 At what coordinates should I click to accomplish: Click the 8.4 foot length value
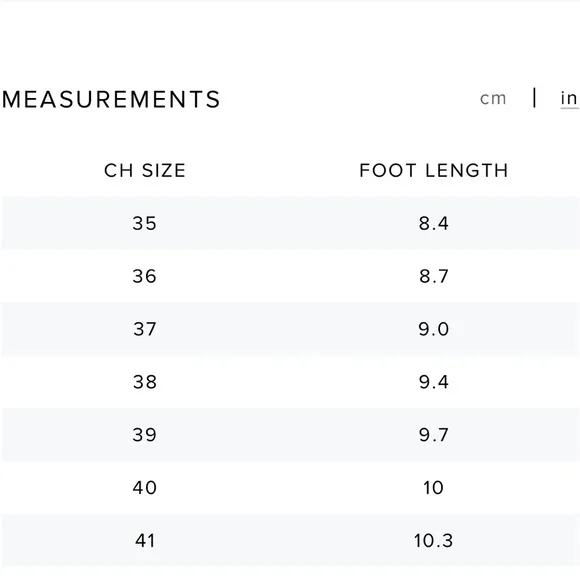(x=434, y=223)
